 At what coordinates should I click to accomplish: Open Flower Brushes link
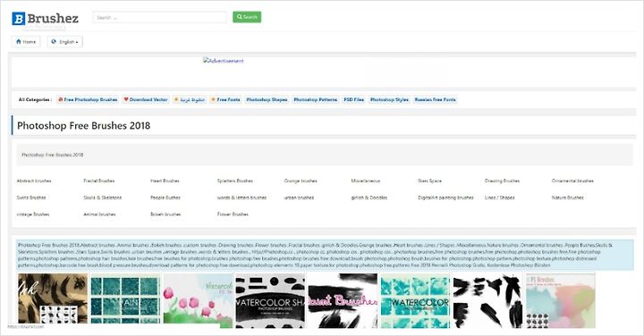tap(233, 214)
